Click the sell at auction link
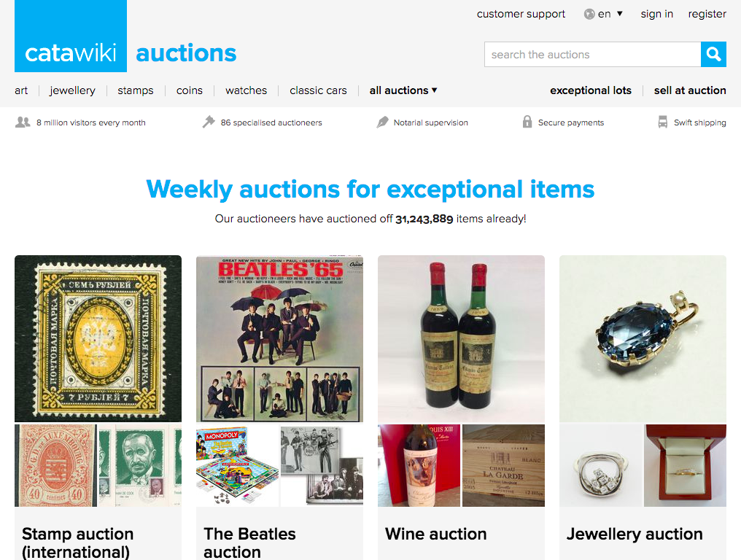This screenshot has width=741, height=560. (x=689, y=90)
